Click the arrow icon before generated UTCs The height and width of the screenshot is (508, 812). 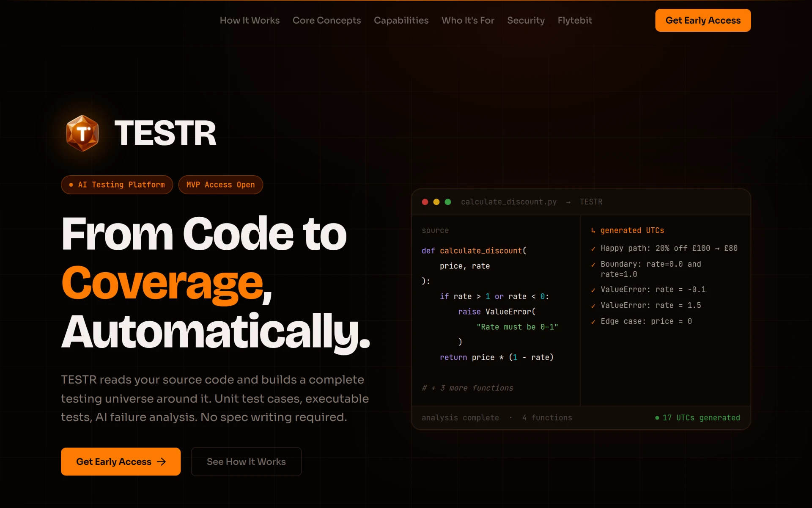tap(593, 231)
